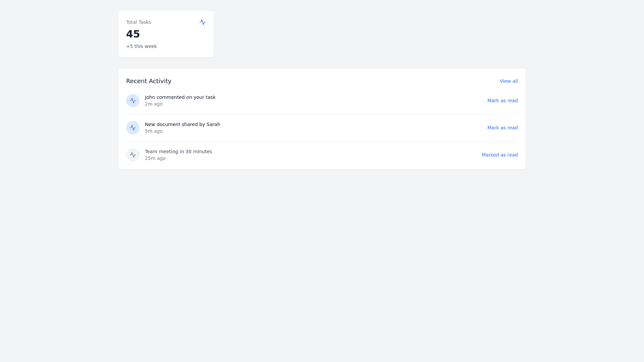Mark Sarah's shared document notification as read
The image size is (644, 362).
[502, 128]
